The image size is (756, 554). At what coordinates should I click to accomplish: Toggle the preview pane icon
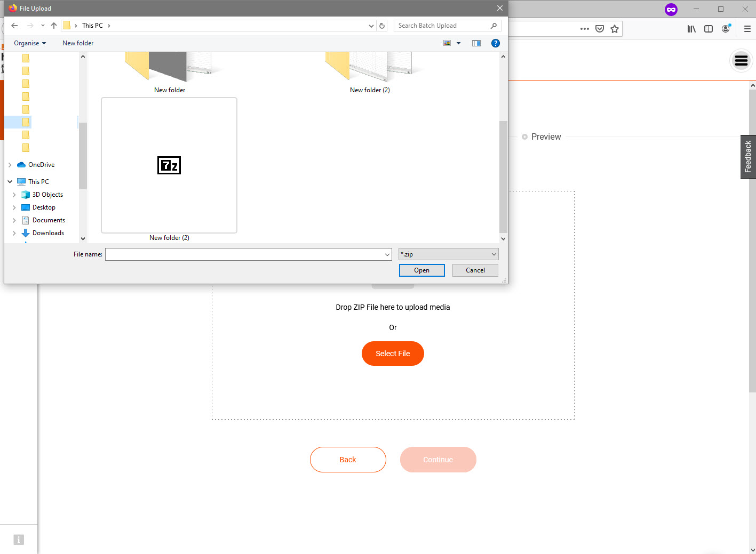[x=476, y=43]
